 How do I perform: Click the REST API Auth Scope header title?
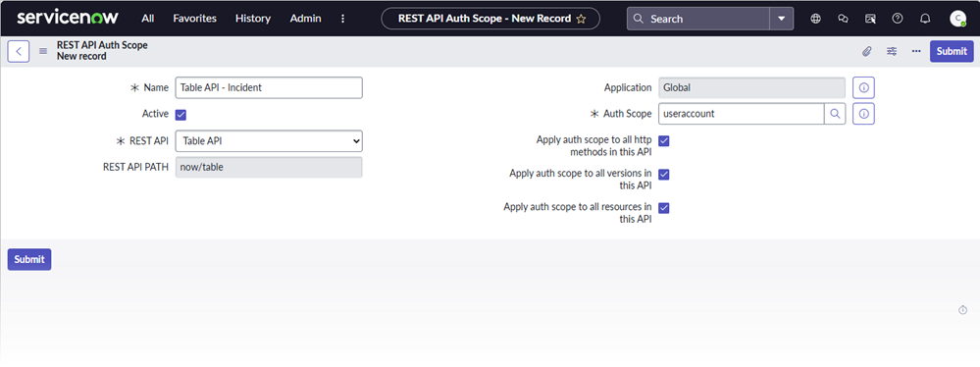click(x=102, y=46)
